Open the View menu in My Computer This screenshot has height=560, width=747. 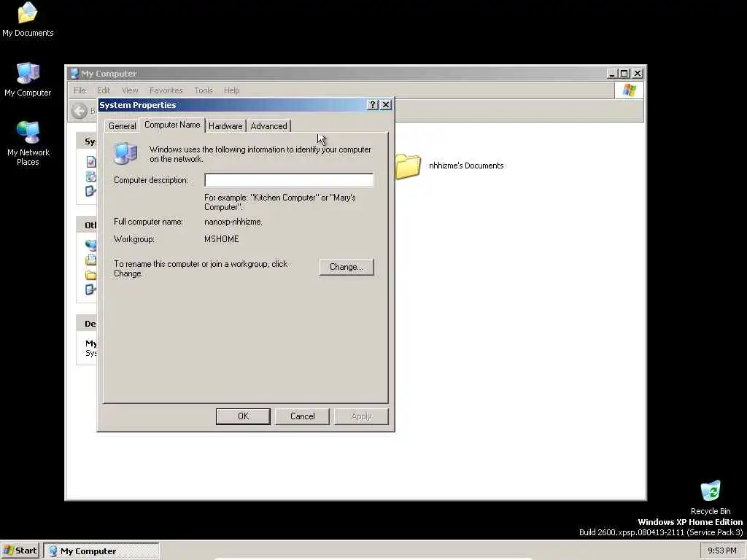coord(130,90)
